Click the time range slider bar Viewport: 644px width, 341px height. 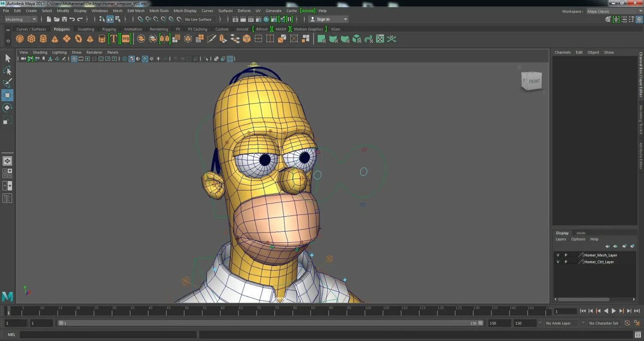tap(270, 323)
